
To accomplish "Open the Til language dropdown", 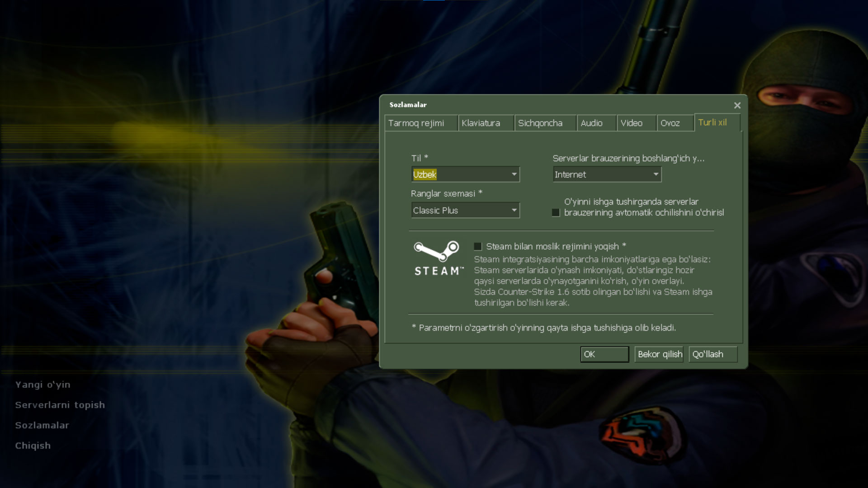I will point(465,174).
